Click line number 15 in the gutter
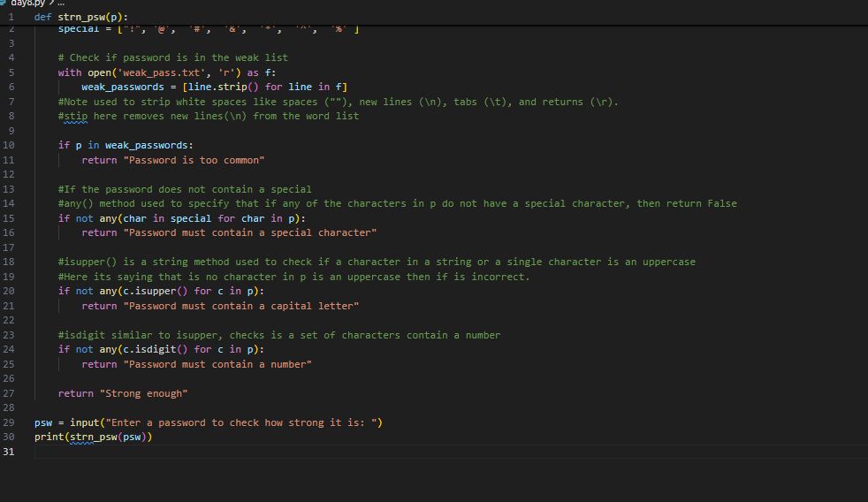The width and height of the screenshot is (868, 502). tap(9, 218)
